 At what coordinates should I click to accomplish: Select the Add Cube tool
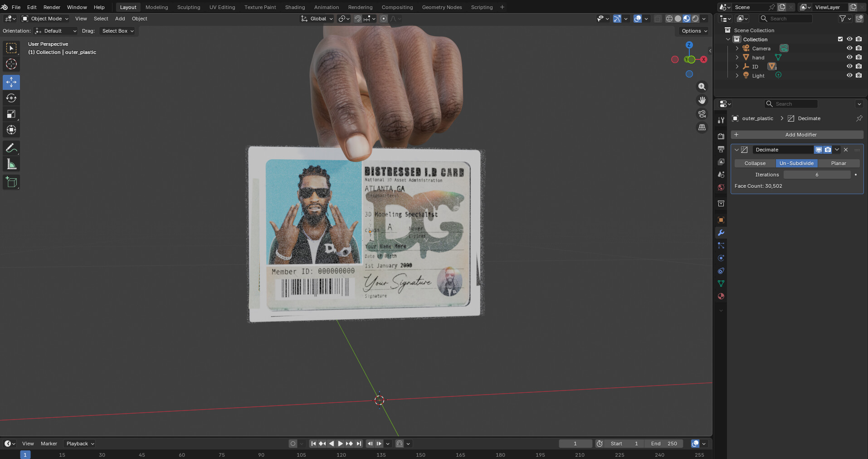point(11,182)
